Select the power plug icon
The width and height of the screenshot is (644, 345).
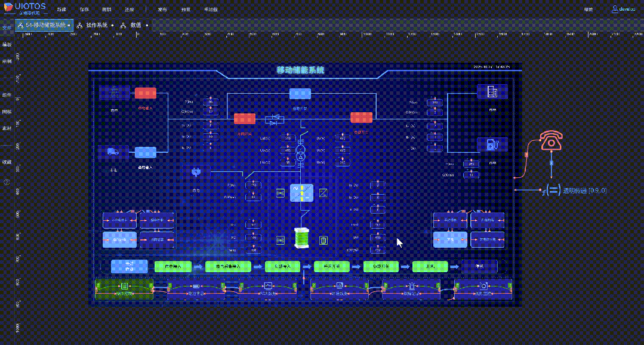click(196, 172)
